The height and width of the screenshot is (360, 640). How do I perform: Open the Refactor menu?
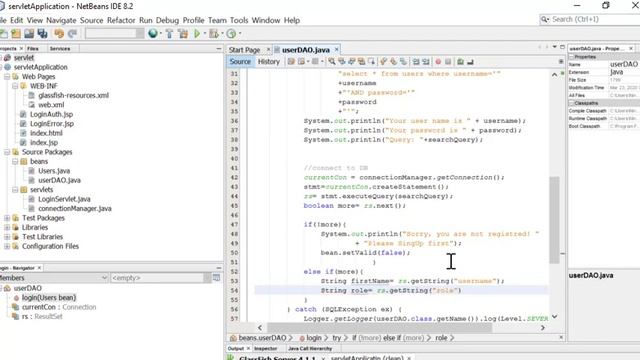click(x=121, y=20)
